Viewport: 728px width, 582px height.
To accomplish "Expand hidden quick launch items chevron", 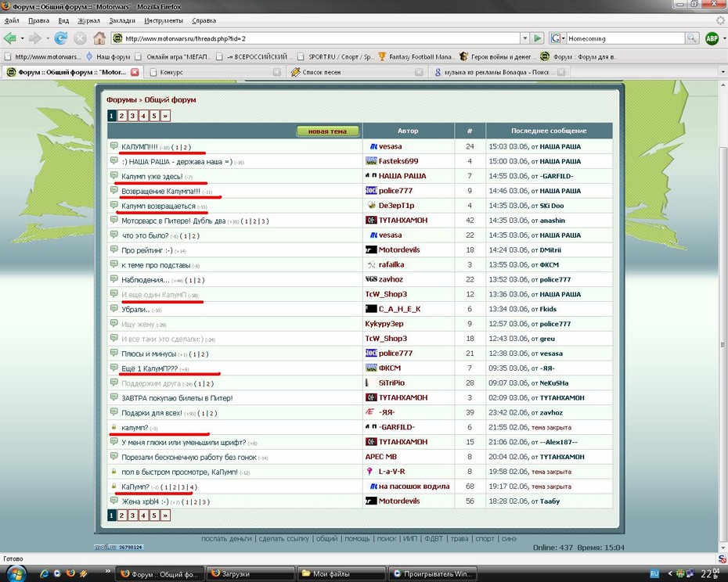I will (107, 571).
